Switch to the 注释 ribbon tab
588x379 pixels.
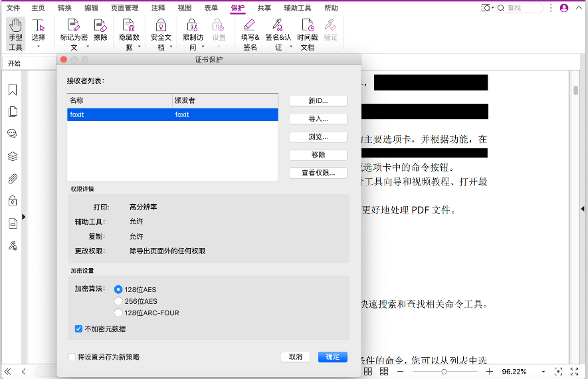tap(158, 8)
